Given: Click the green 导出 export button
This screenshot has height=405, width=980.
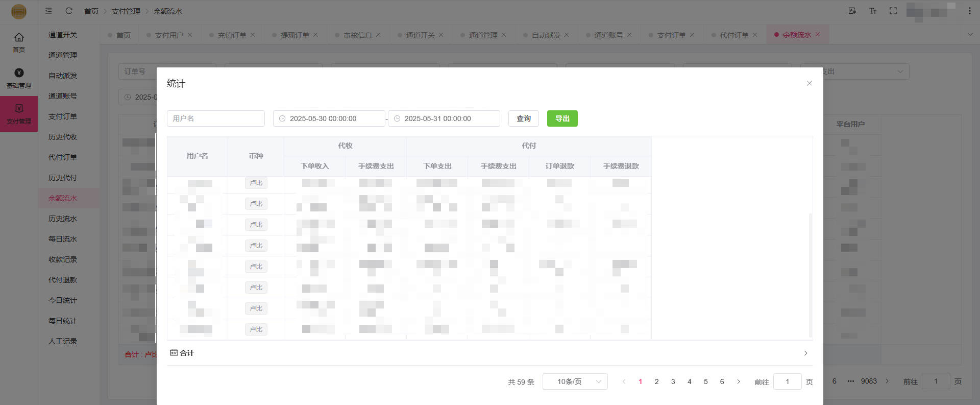Looking at the screenshot, I should [x=562, y=118].
